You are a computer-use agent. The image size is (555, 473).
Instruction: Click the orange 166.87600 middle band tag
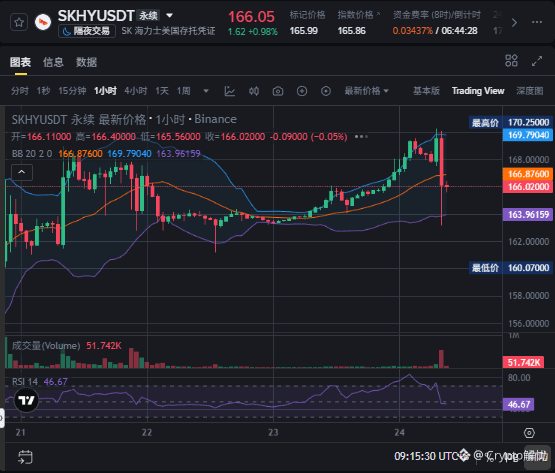pyautogui.click(x=528, y=174)
